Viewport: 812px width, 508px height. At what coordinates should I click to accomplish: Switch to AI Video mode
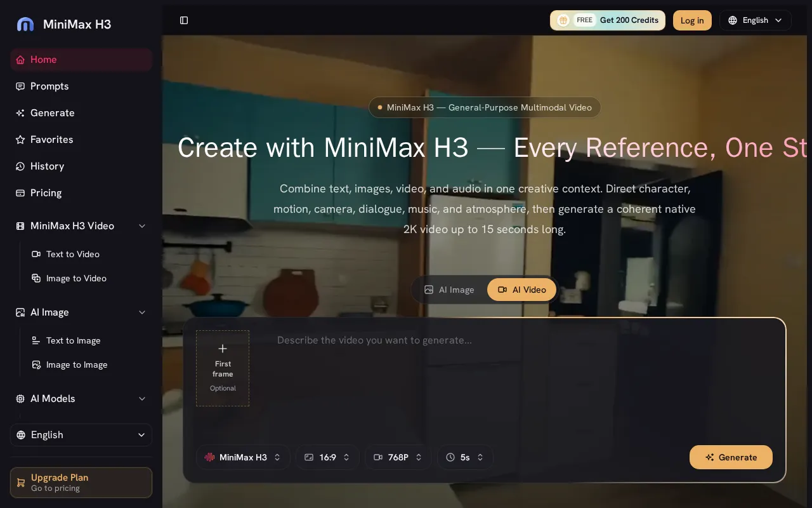click(521, 290)
